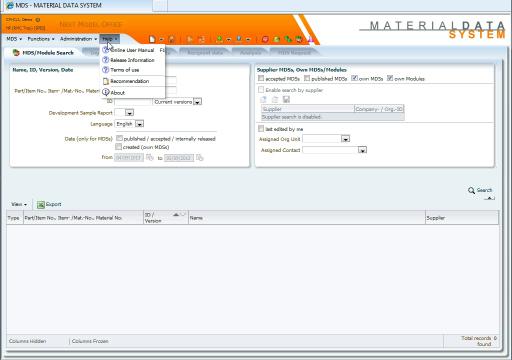Click the Online User Manual question icon
512x360 pixels.
(106, 50)
